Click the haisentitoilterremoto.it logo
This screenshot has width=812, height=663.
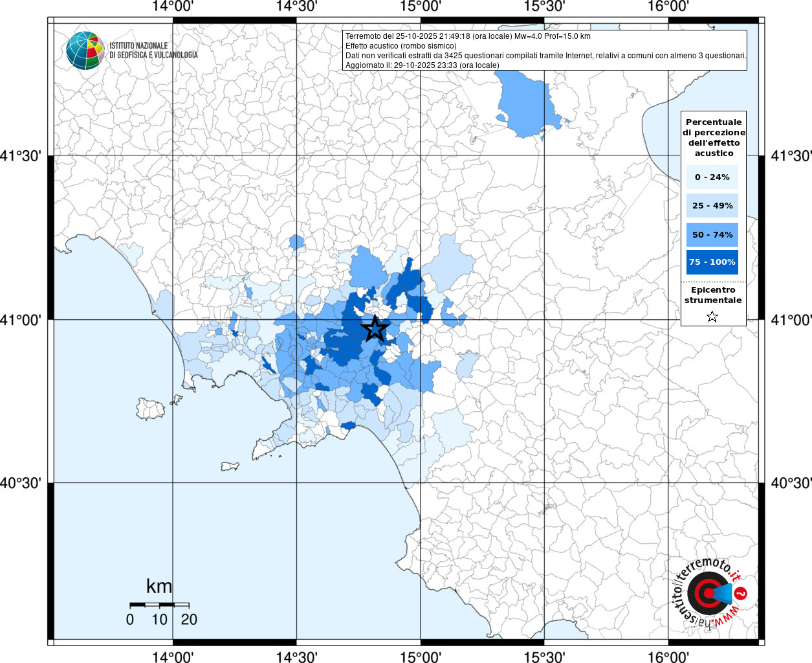[711, 594]
